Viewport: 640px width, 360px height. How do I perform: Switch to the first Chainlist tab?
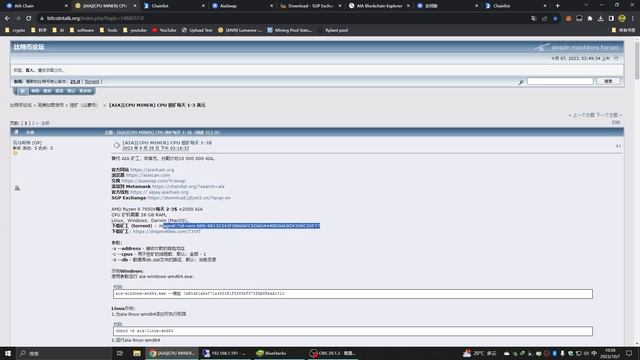174,6
